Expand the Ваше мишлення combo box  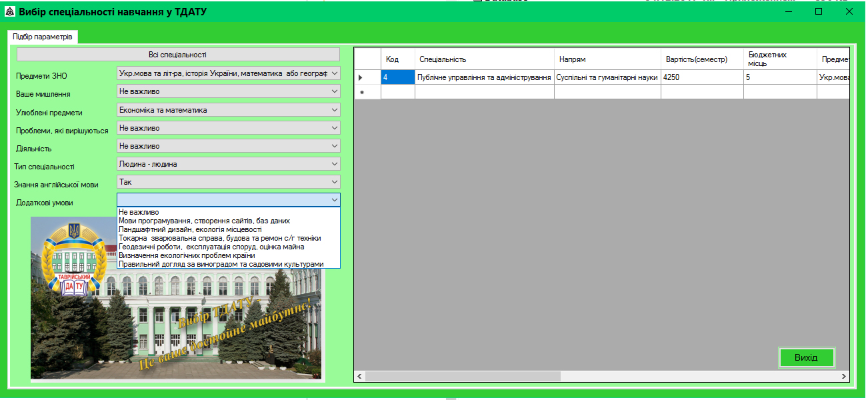pos(229,91)
